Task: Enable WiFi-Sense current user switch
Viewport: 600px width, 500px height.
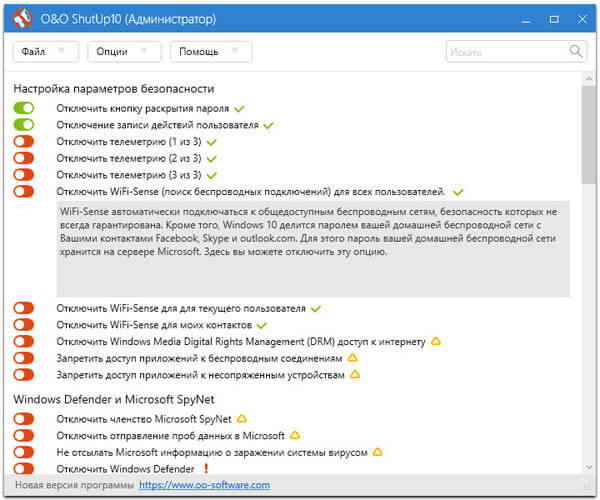Action: [24, 308]
